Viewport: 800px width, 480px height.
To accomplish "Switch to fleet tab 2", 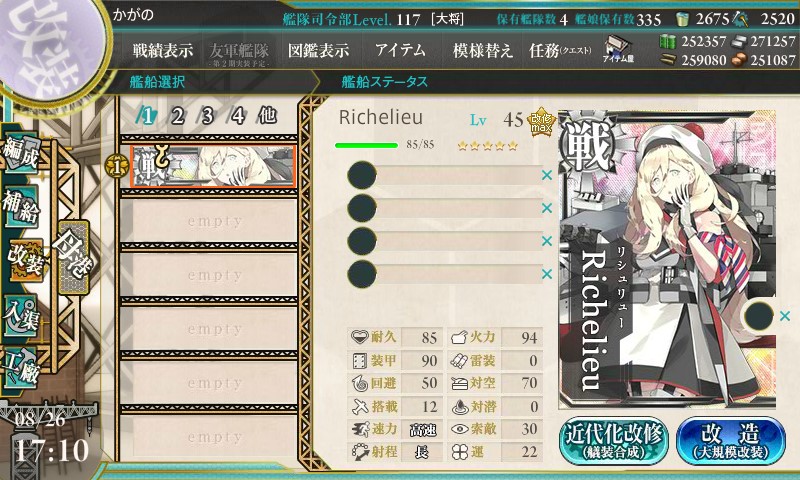I will [x=177, y=116].
